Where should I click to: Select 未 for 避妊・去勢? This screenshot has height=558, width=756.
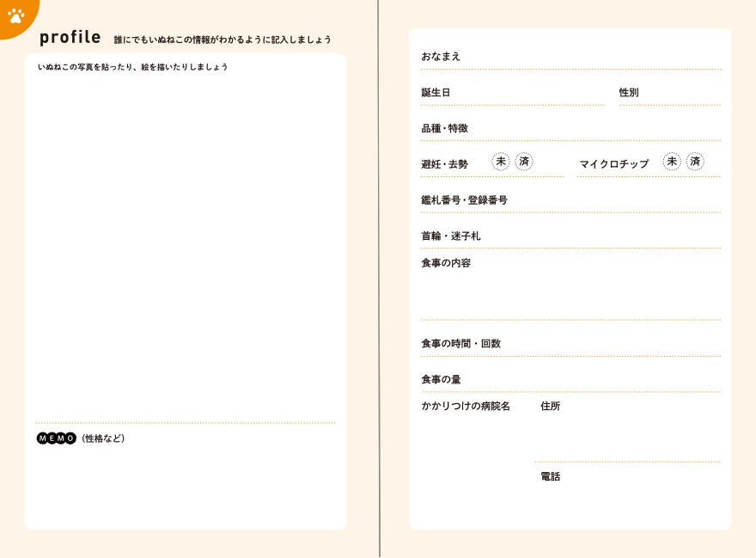[501, 161]
